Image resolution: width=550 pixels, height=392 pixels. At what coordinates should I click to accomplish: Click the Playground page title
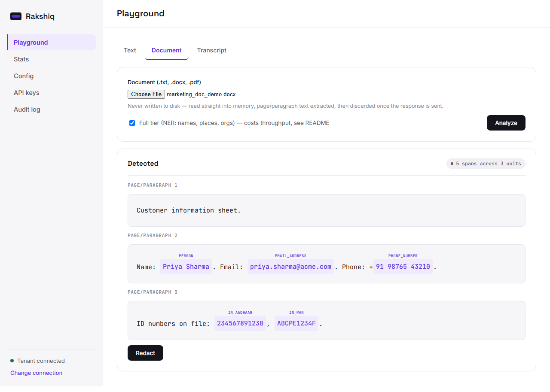click(141, 14)
